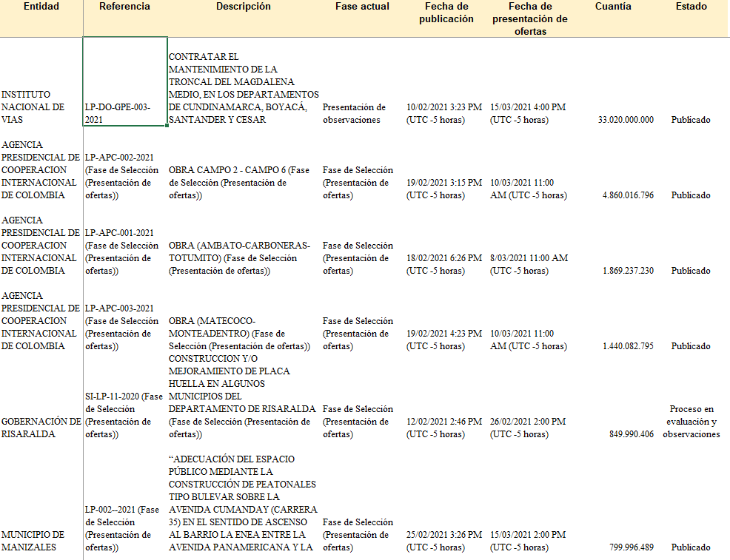Click the MATECOCO-MONTEADENTRO description cell
730x560 pixels.
[x=239, y=333]
